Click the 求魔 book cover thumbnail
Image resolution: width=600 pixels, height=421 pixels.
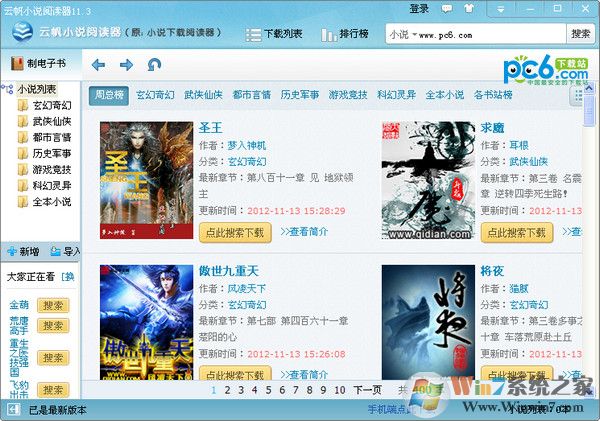coord(429,180)
